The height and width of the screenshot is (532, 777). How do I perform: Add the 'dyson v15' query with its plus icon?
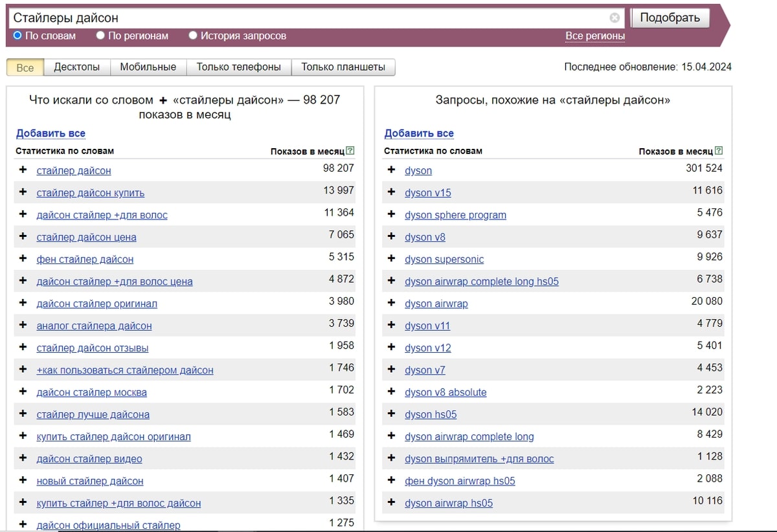click(x=391, y=192)
